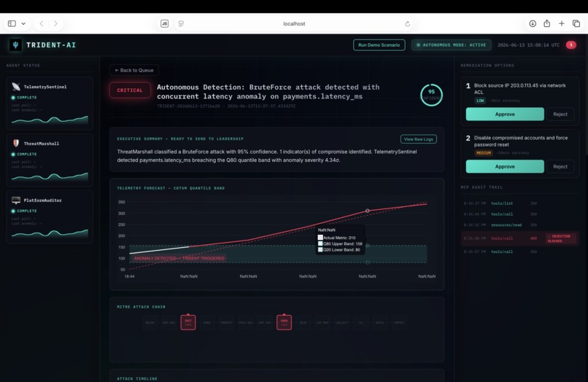Click the INJECTION BLOCKED warning badge
Viewport: 588px width, 382px height.
(560, 238)
